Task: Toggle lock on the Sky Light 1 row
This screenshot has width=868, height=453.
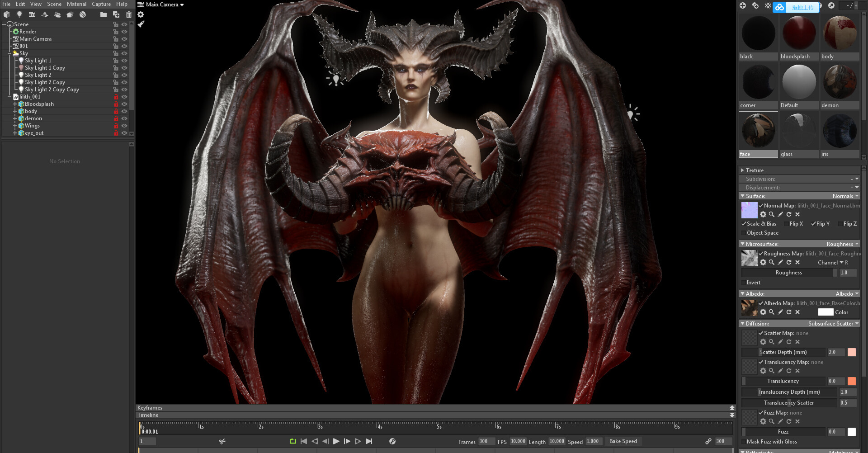Action: coord(116,61)
